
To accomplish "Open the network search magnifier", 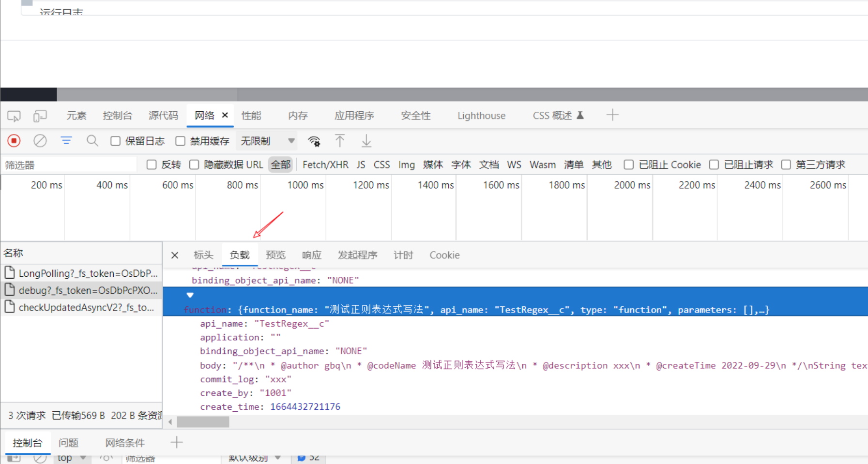I will pyautogui.click(x=92, y=141).
